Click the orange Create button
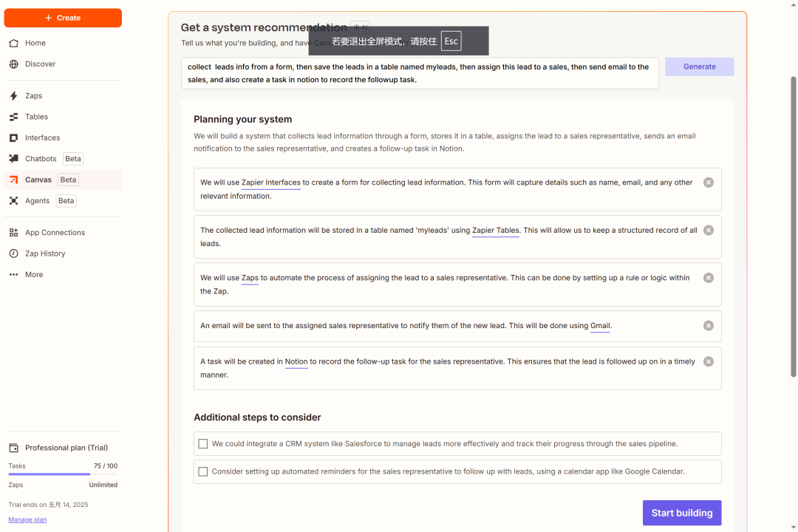The image size is (798, 532). [63, 18]
